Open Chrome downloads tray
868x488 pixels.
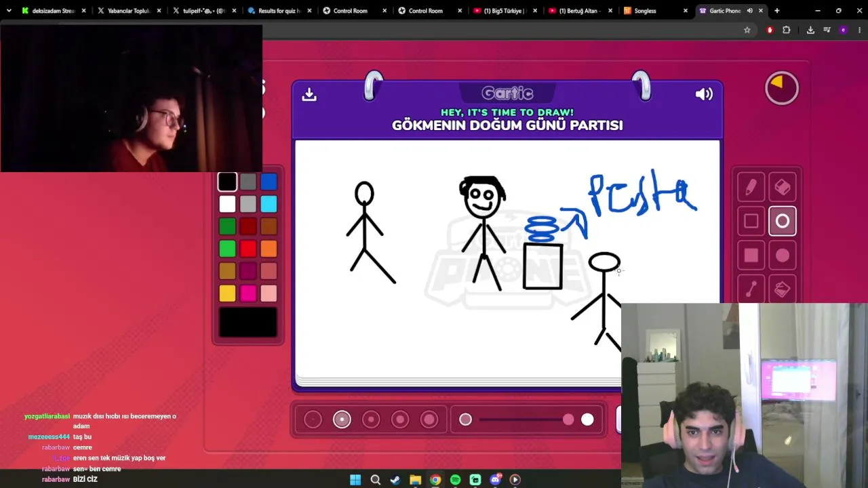(810, 30)
